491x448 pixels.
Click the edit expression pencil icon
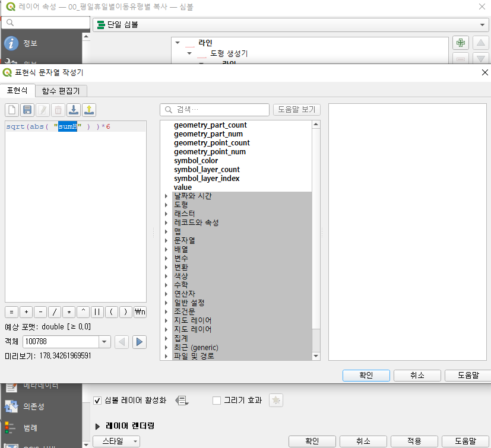[43, 110]
